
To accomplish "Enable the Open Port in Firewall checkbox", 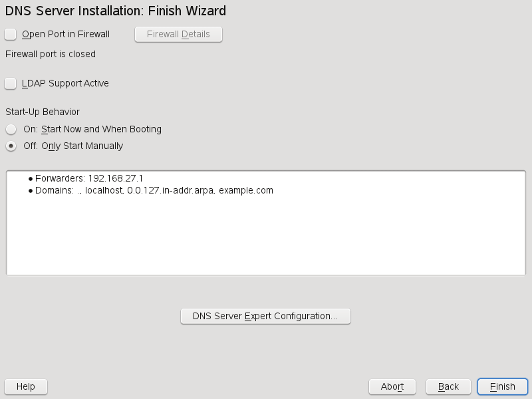I will (11, 34).
